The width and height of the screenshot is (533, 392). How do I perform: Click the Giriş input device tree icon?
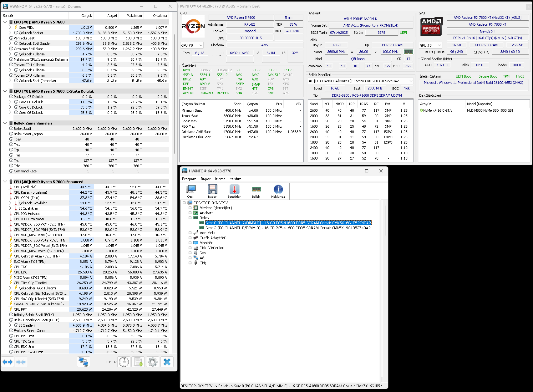click(196, 263)
